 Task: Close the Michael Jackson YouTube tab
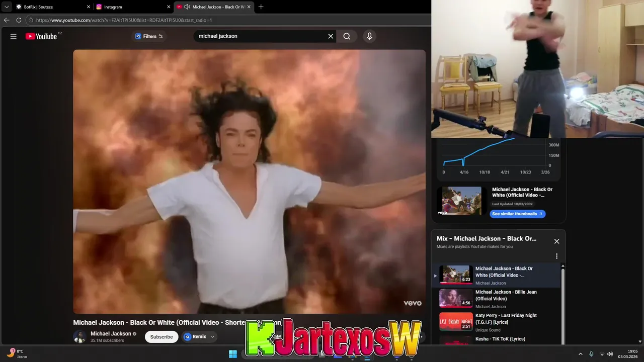249,7
